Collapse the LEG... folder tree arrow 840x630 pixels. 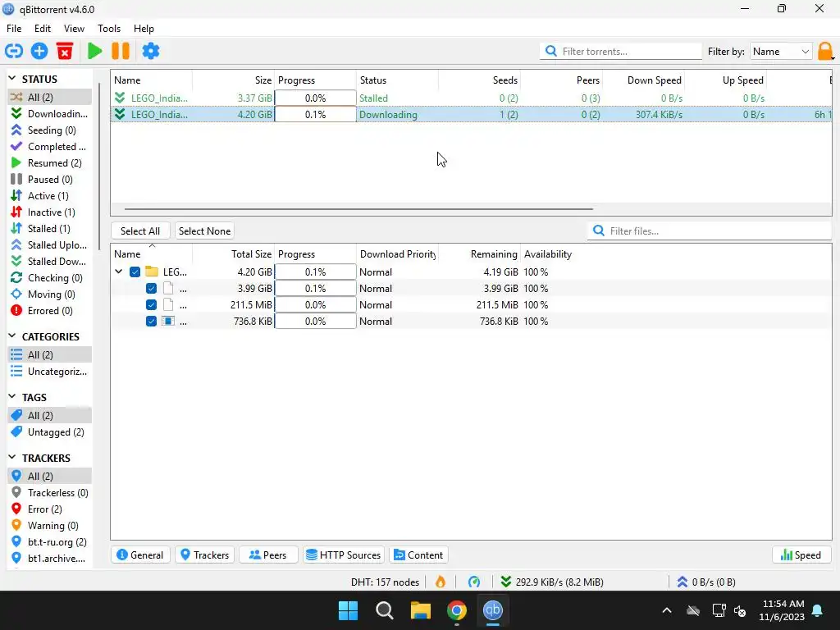[119, 272]
